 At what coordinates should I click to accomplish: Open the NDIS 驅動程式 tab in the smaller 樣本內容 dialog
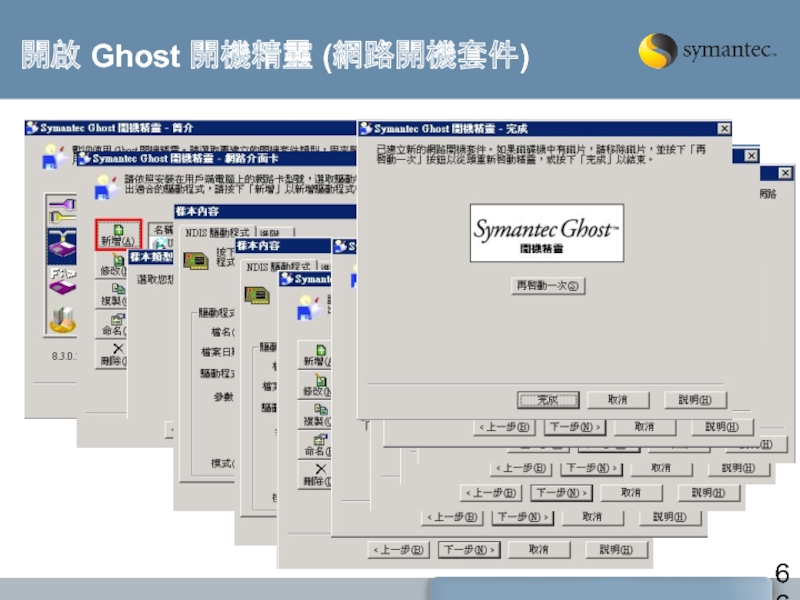pyautogui.click(x=278, y=266)
